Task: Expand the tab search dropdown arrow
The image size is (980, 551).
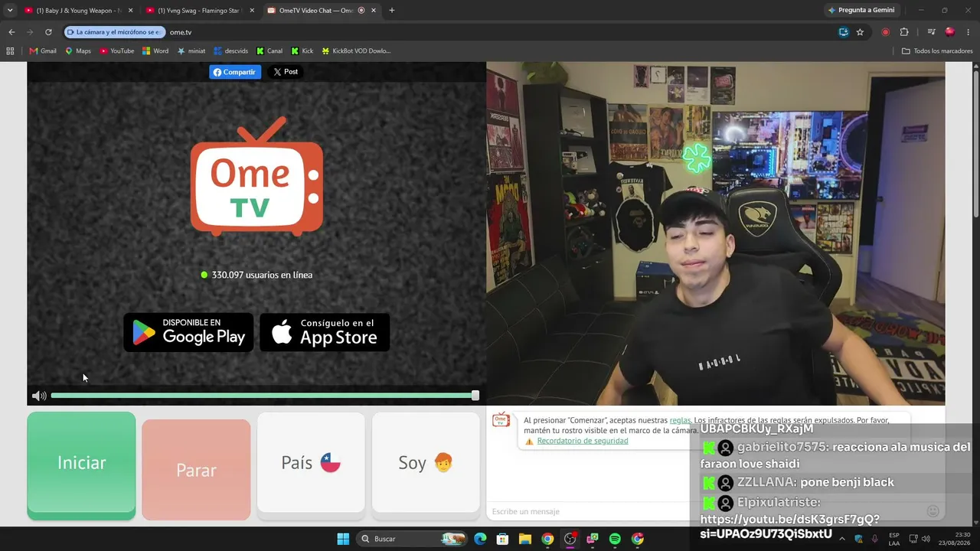Action: 10,11
